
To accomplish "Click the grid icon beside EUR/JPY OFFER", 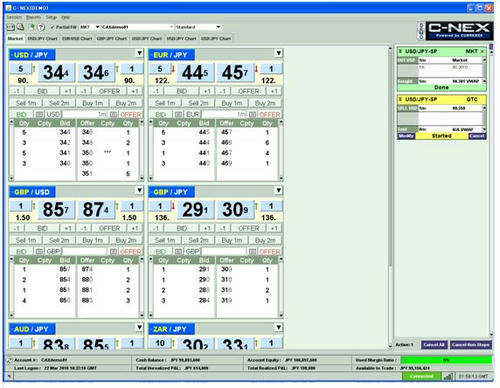I will click(252, 114).
